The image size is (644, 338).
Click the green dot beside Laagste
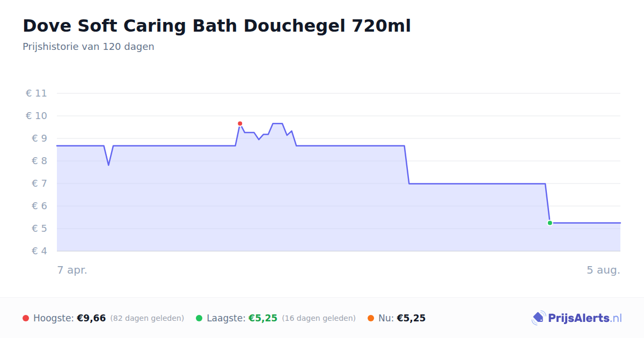click(x=199, y=318)
